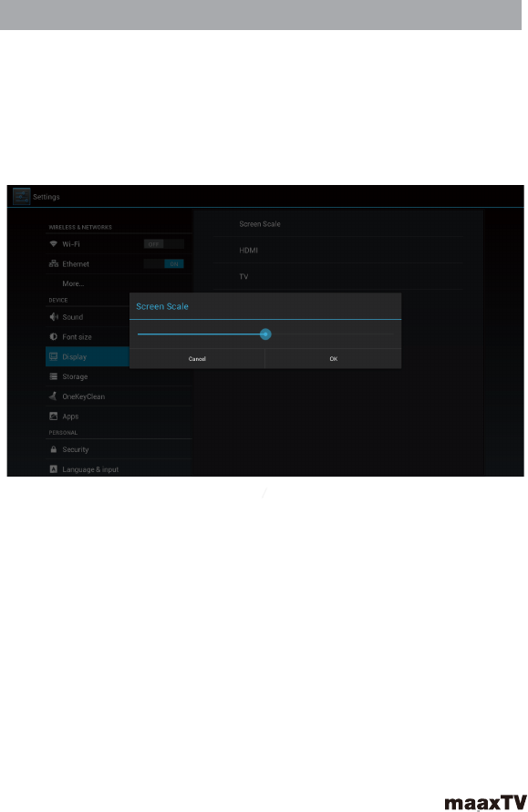The height and width of the screenshot is (812, 528).
Task: Click the Display monitor icon
Action: 54,356
